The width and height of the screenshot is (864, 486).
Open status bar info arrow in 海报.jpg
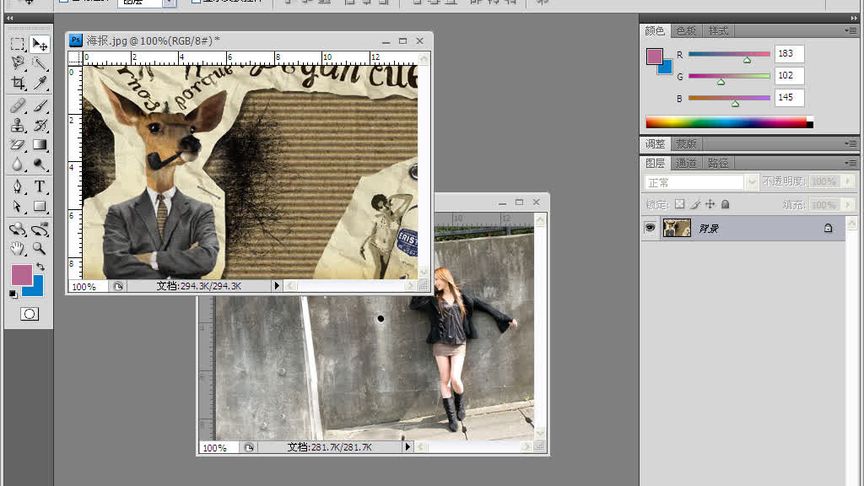pyautogui.click(x=277, y=286)
